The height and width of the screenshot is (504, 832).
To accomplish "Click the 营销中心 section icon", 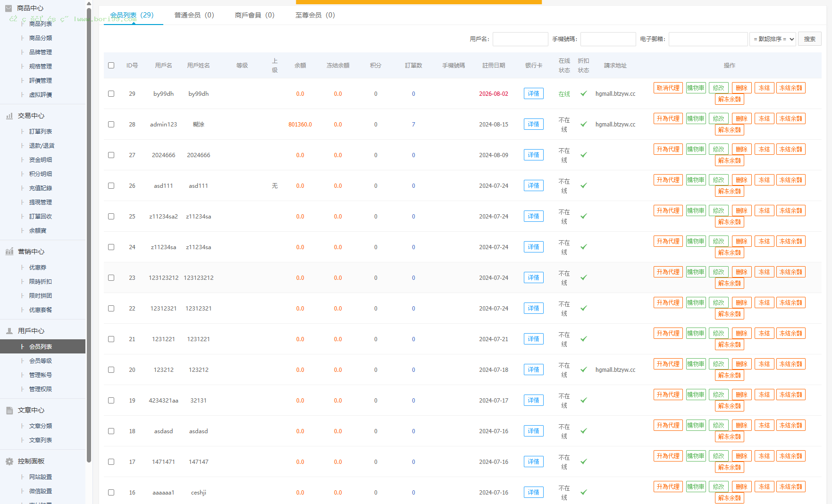I will [x=9, y=252].
